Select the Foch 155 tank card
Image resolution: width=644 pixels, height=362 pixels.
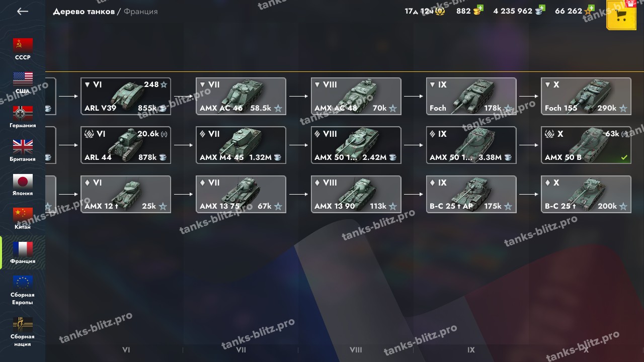pyautogui.click(x=586, y=96)
